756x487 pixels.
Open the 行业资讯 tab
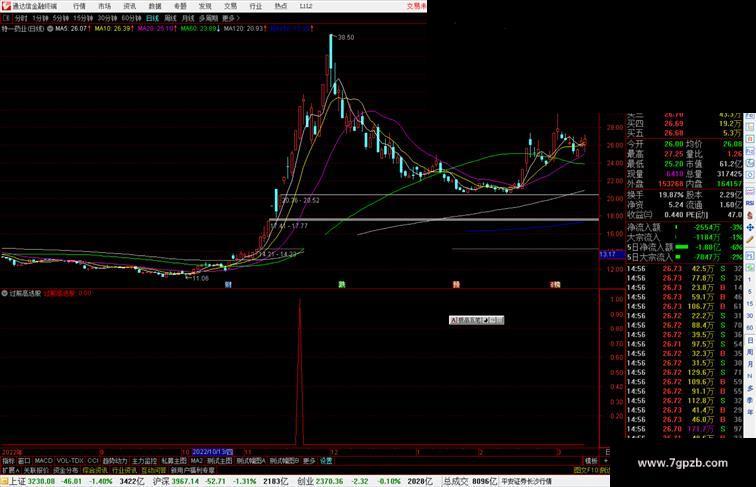pyautogui.click(x=124, y=470)
